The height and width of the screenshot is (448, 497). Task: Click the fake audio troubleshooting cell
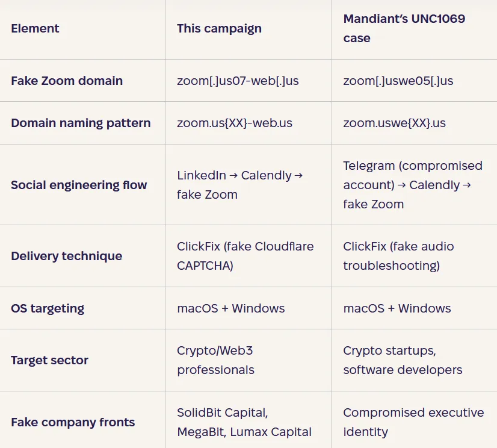(399, 256)
